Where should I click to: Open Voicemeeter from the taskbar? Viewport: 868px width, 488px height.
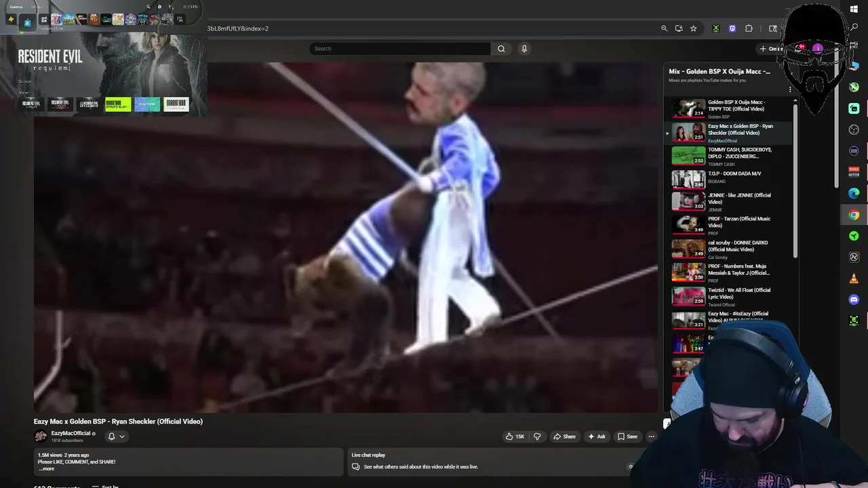pyautogui.click(x=854, y=171)
